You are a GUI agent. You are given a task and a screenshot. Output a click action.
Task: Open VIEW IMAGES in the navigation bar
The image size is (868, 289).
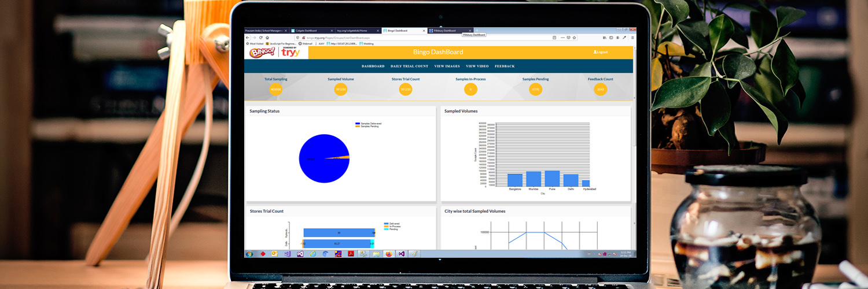447,66
